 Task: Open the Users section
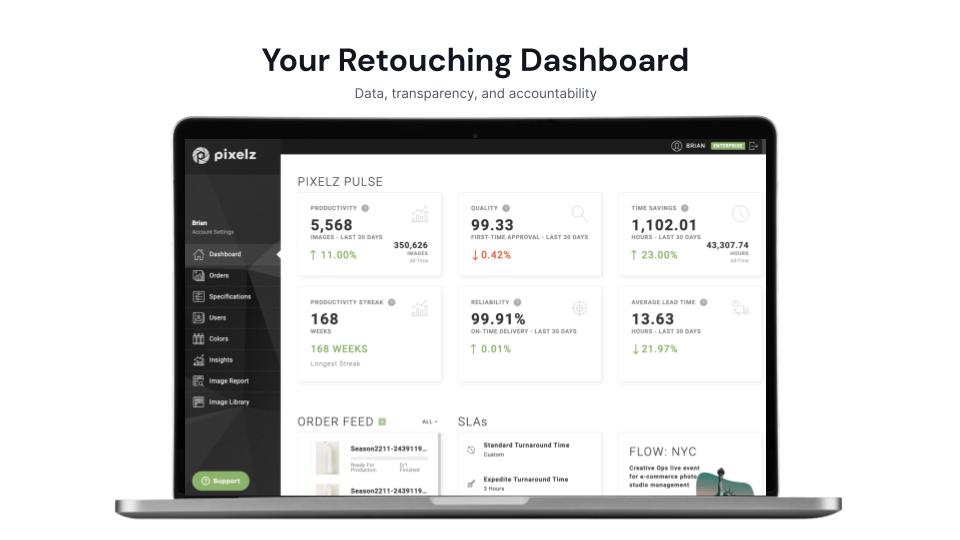(233, 318)
